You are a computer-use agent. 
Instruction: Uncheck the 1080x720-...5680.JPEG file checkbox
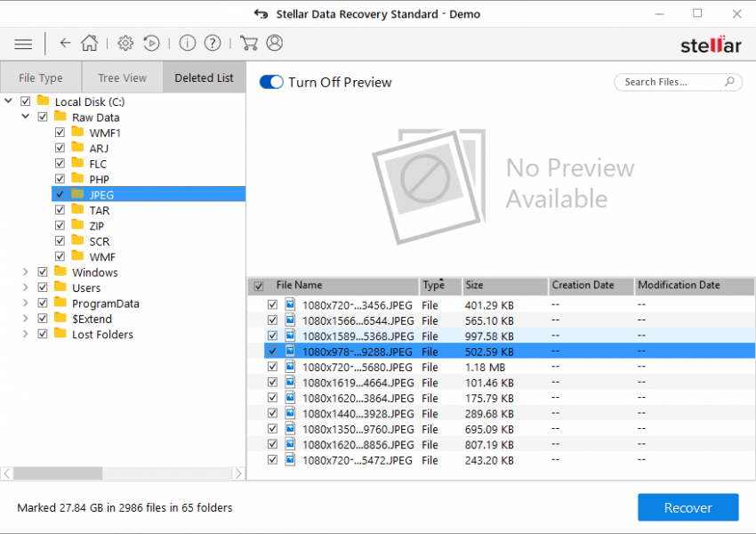pyautogui.click(x=272, y=367)
